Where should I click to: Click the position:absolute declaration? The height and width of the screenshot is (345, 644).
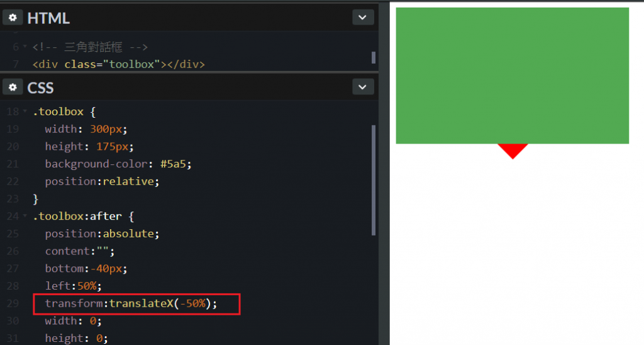point(103,234)
